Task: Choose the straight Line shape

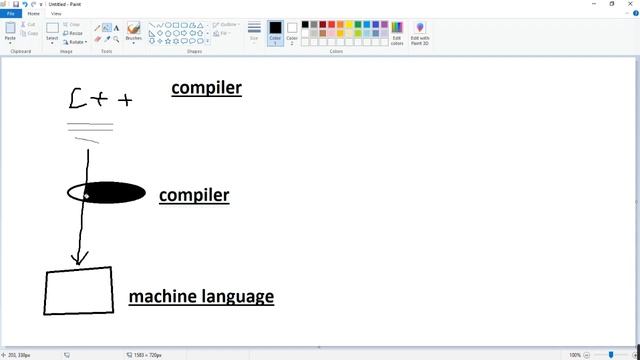Action: tap(152, 25)
